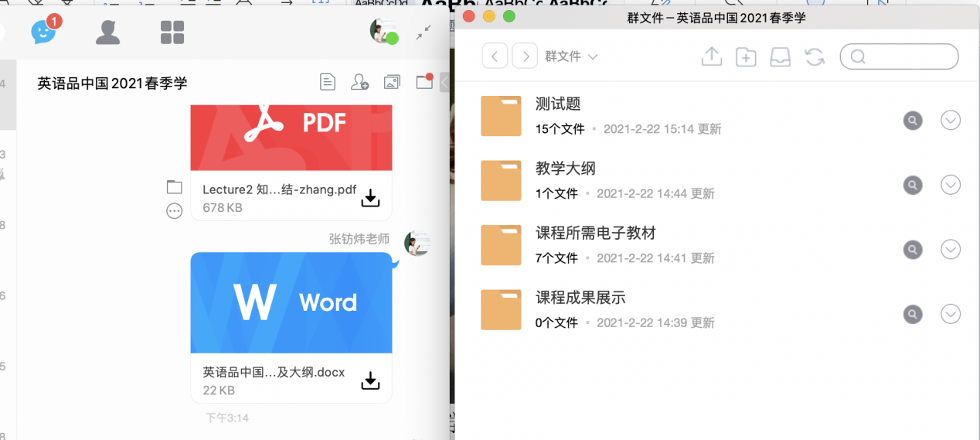980x440 pixels.
Task: Click the profile avatar with the green status dot
Action: pyautogui.click(x=384, y=31)
